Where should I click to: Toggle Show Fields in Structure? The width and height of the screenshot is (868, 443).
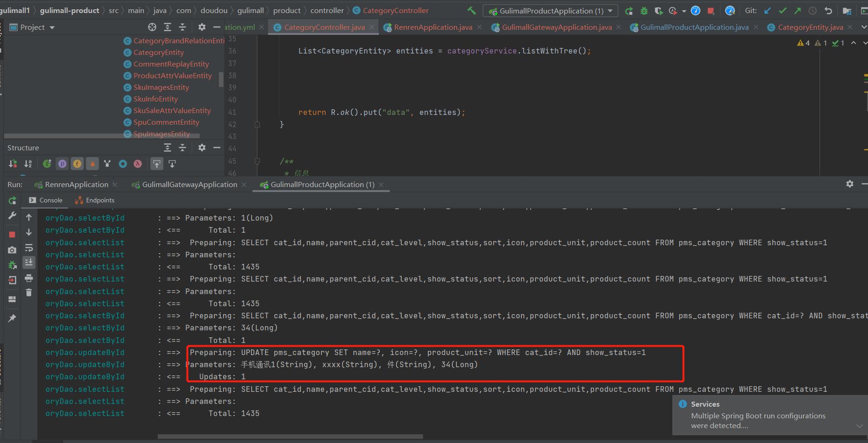coord(77,164)
